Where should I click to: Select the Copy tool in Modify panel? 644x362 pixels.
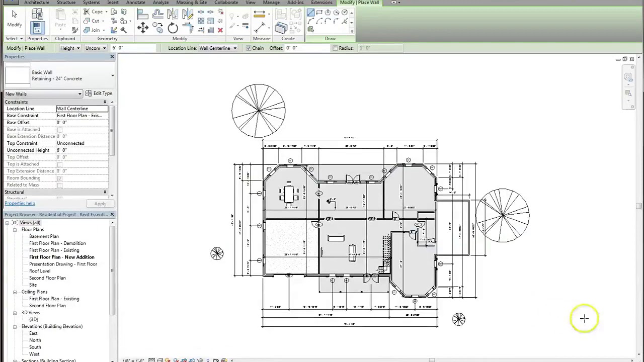[158, 27]
